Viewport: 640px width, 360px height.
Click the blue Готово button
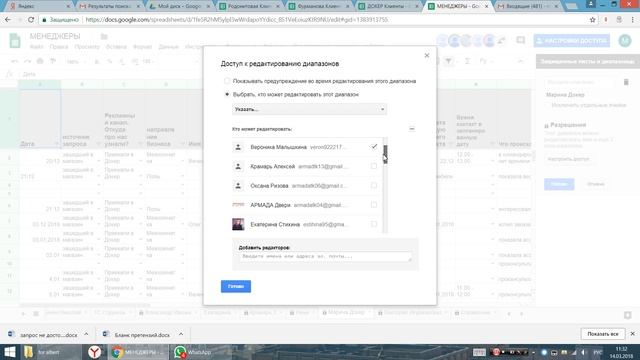coord(236,287)
